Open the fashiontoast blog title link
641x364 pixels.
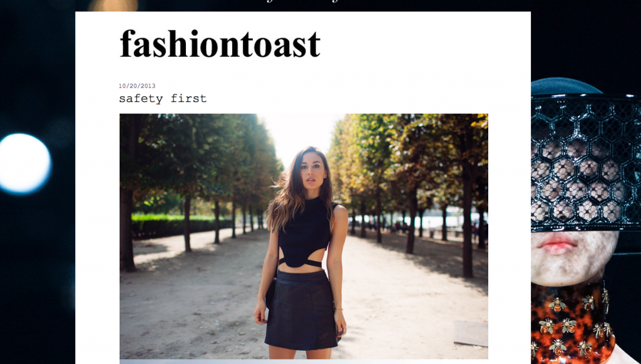tap(220, 44)
